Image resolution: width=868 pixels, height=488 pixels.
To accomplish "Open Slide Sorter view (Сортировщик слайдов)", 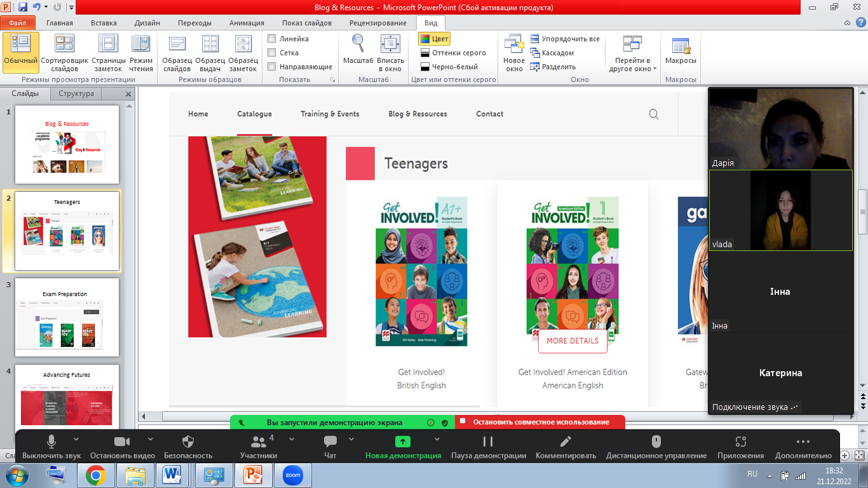I will [x=65, y=53].
